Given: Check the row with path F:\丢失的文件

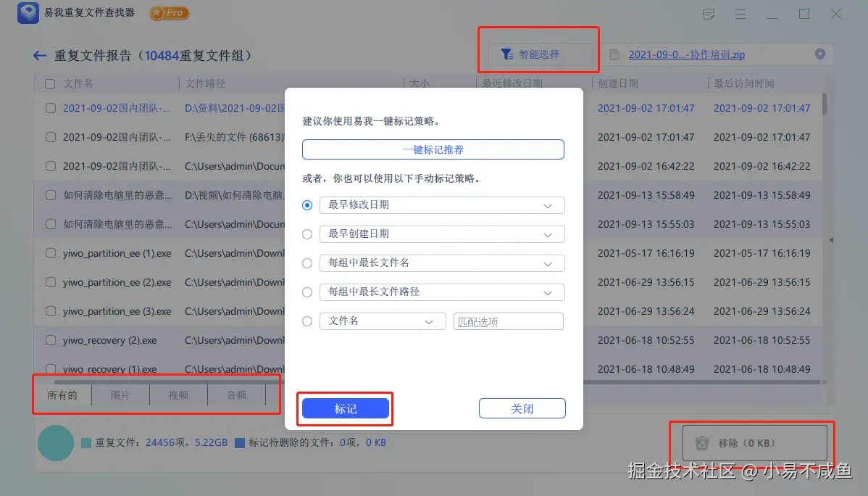Looking at the screenshot, I should [x=51, y=137].
